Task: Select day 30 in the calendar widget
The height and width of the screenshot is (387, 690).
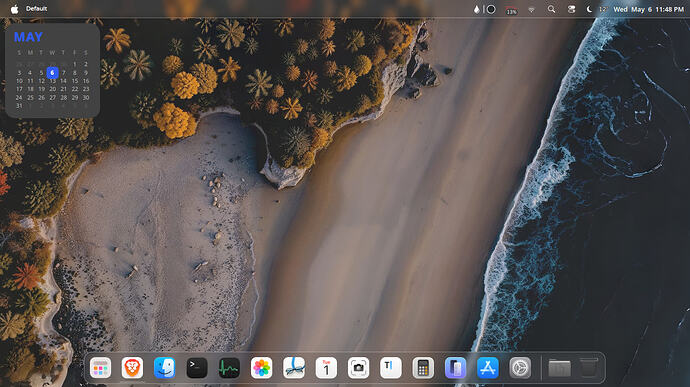Action: click(86, 97)
